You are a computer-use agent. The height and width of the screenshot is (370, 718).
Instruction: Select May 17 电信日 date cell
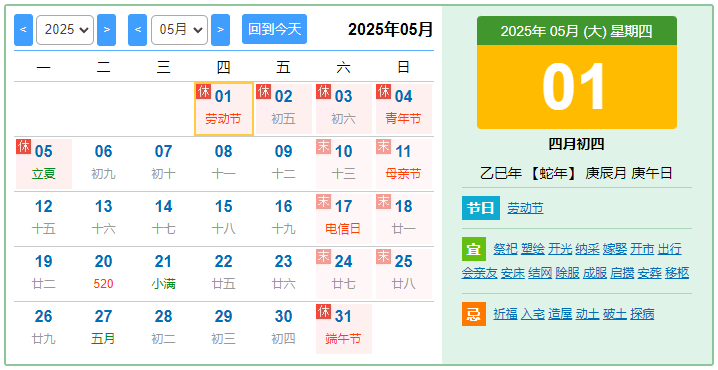(343, 219)
